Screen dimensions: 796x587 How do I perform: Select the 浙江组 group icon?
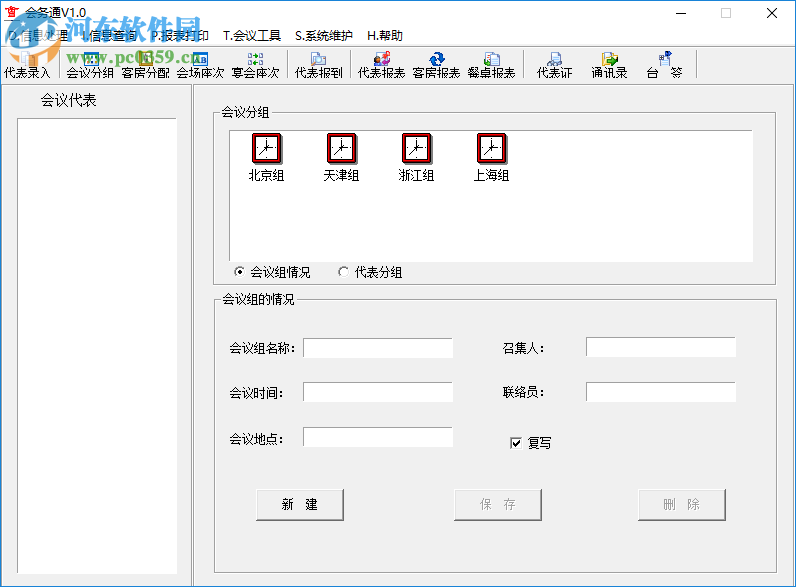click(x=416, y=157)
